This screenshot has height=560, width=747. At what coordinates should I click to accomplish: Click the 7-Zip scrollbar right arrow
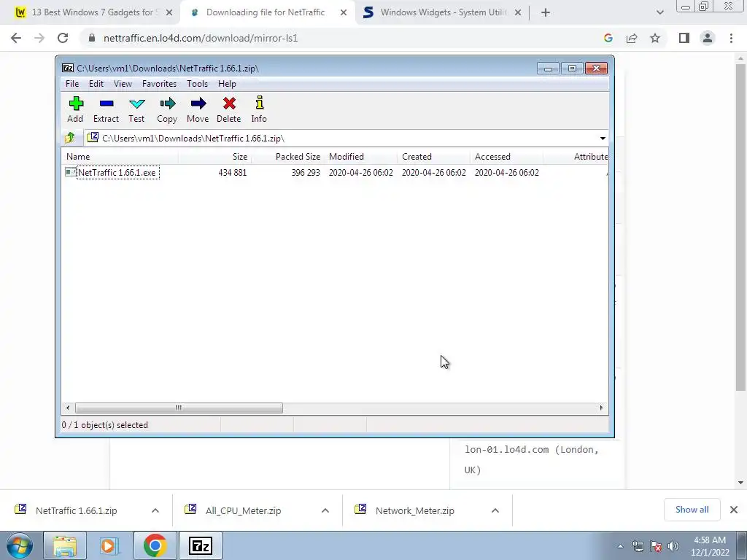pyautogui.click(x=601, y=408)
